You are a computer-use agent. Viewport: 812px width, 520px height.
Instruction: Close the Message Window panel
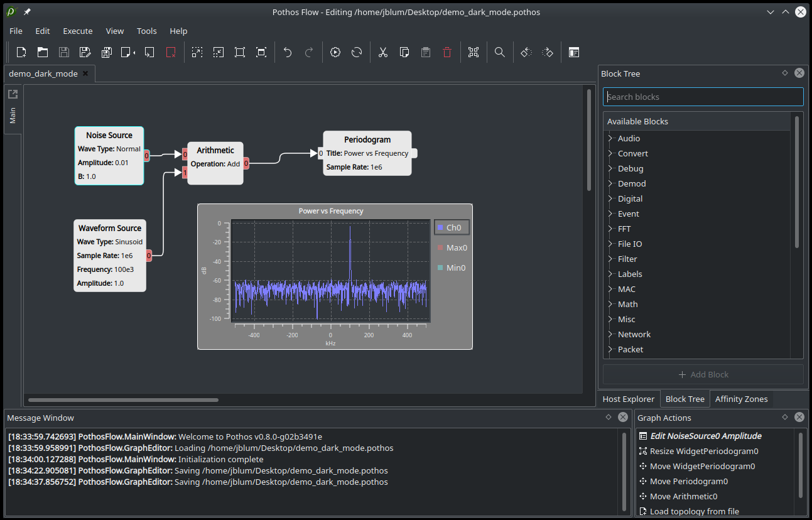click(623, 417)
